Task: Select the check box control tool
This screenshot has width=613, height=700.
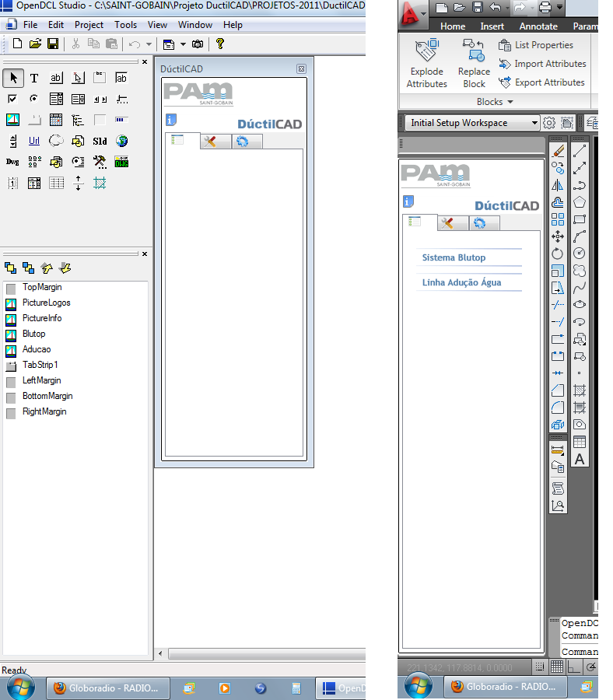Action: 12,99
